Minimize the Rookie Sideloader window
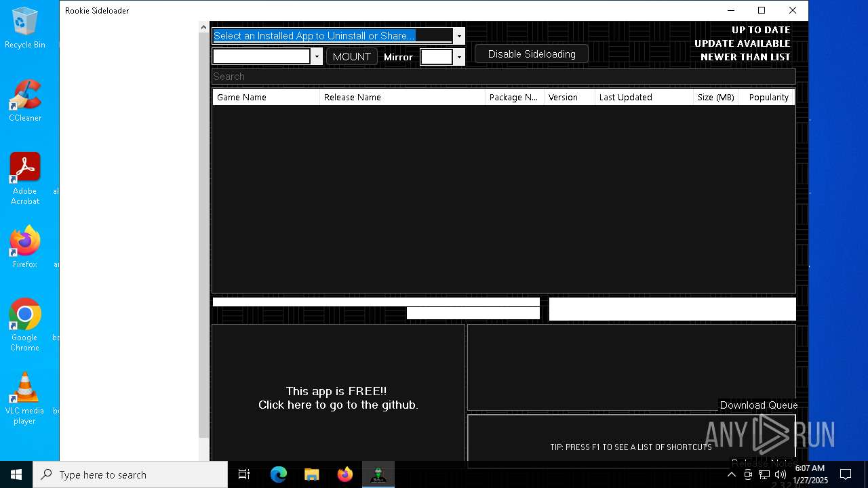The width and height of the screenshot is (868, 488). pos(731,10)
